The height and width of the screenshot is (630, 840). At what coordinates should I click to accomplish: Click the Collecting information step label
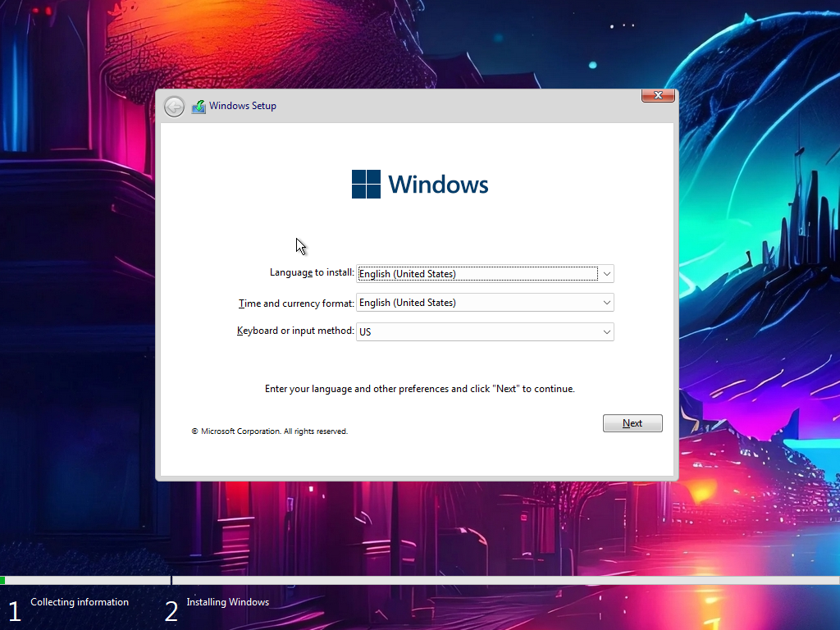pos(80,602)
